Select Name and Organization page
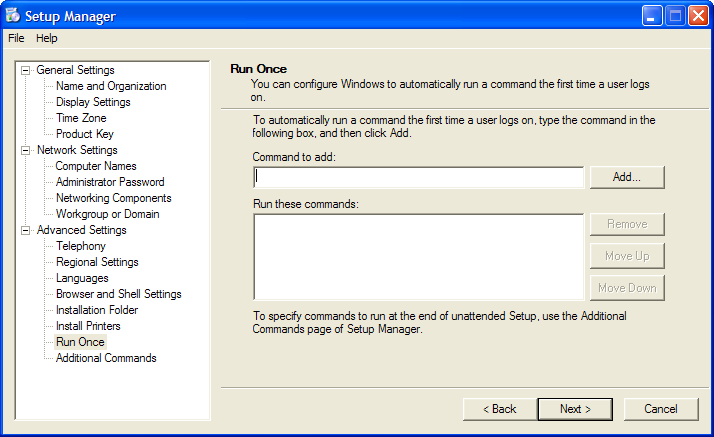Viewport: 714px width, 437px height. click(x=111, y=86)
